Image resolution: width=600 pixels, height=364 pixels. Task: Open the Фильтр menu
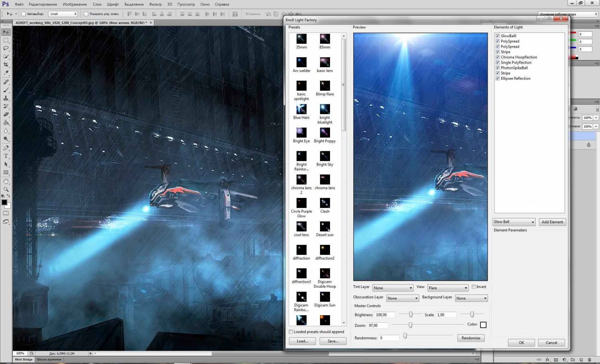coord(155,4)
